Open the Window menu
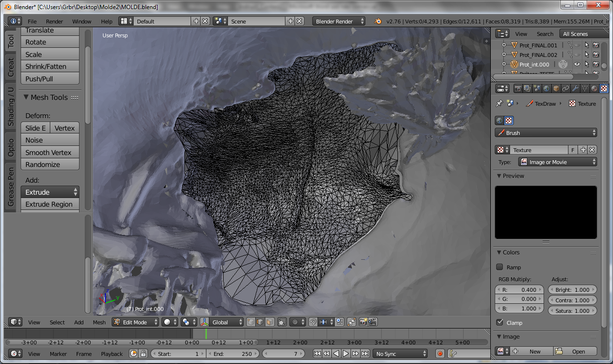Viewport: 613px width, 364px height. pyautogui.click(x=82, y=21)
